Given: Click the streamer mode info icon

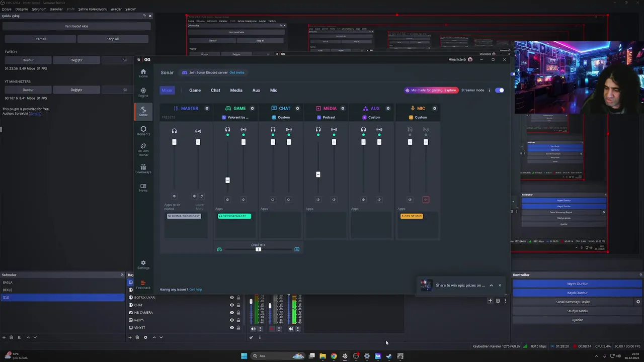Looking at the screenshot, I should click(489, 90).
